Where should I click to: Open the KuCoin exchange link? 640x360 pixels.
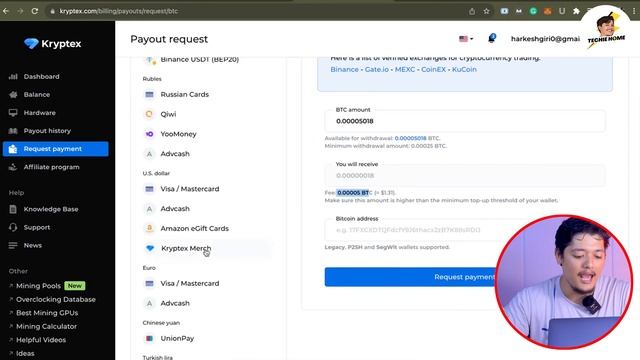coord(464,69)
